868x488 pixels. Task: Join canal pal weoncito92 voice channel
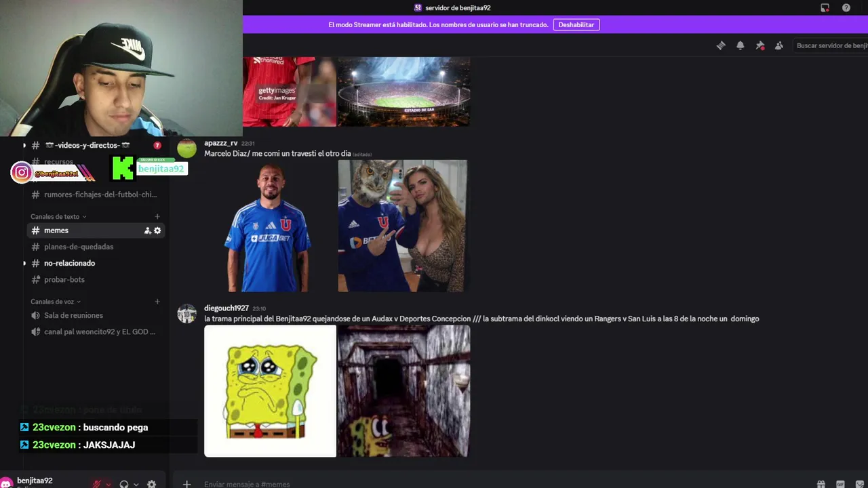tap(95, 332)
